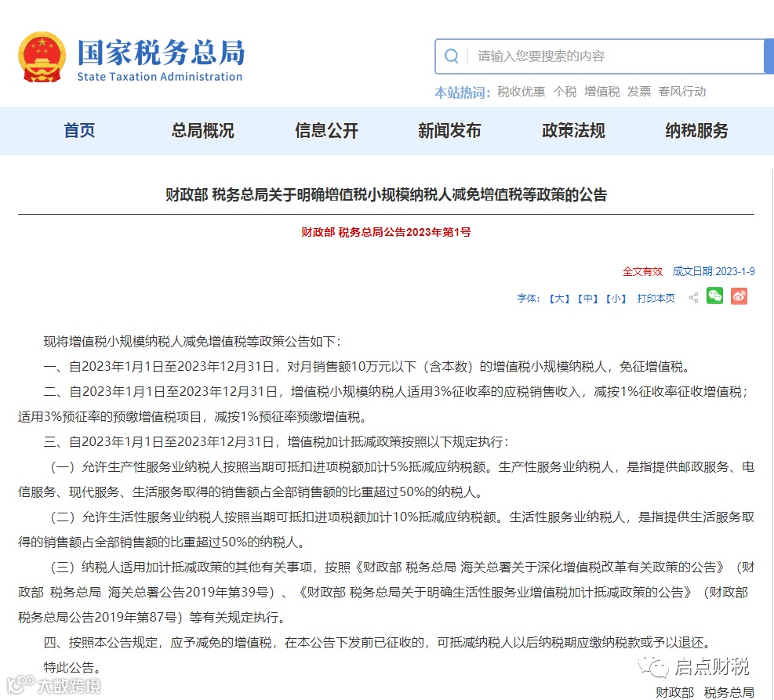Click the paragraph starting with 一、自2023年1月1日
Viewport: 774px width, 700px height.
pos(366,367)
